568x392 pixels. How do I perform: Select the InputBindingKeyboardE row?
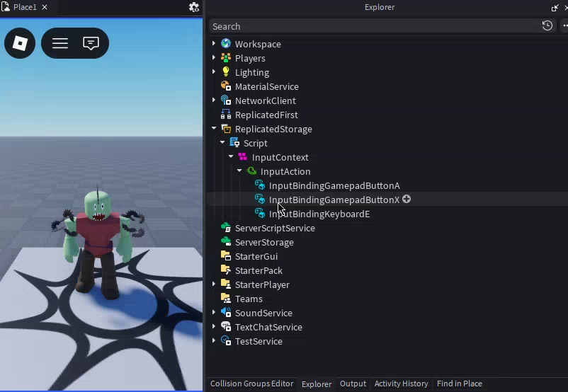[387, 214]
